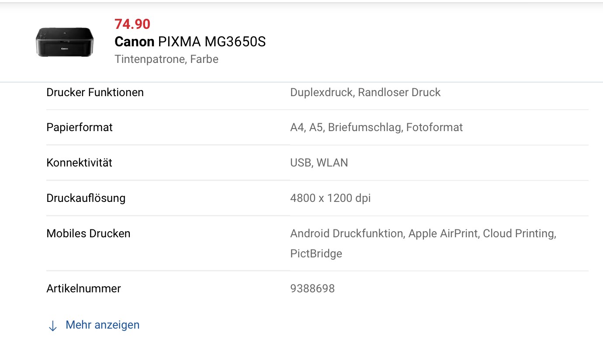Screen dimensions: 603x364
Task: Select the Drucker Funktionen row label
Action: tap(95, 93)
